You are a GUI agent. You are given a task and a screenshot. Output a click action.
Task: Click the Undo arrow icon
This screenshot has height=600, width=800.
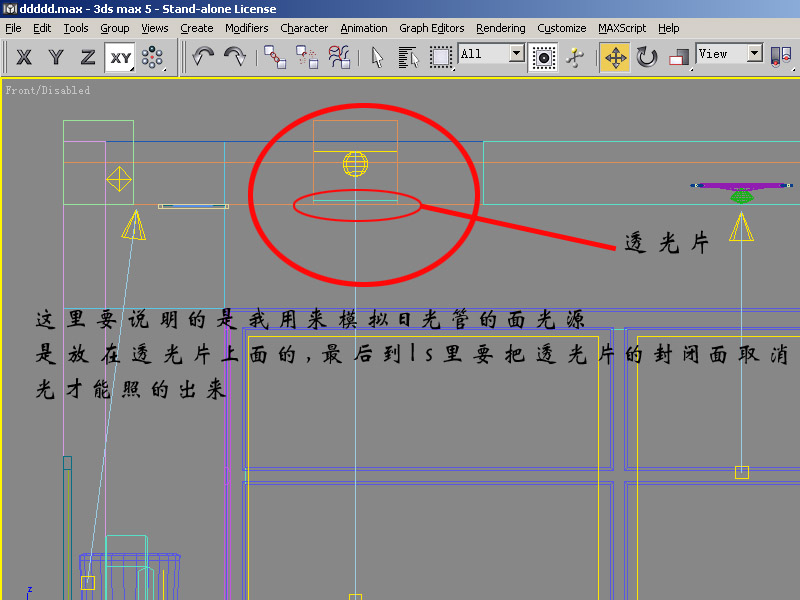coord(203,56)
